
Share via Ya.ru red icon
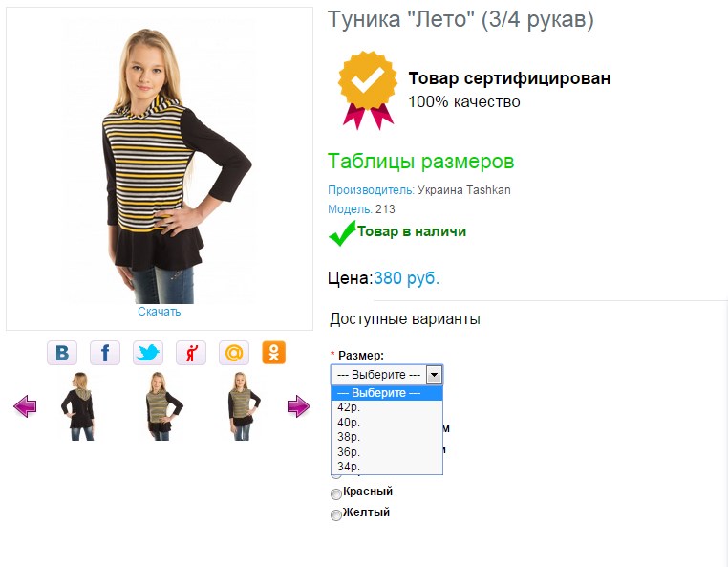(191, 353)
